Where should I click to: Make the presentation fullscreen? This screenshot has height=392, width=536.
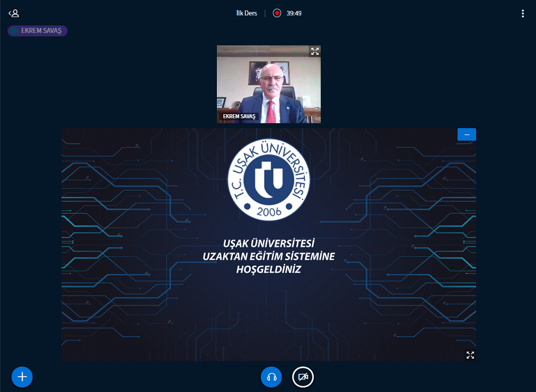click(470, 355)
